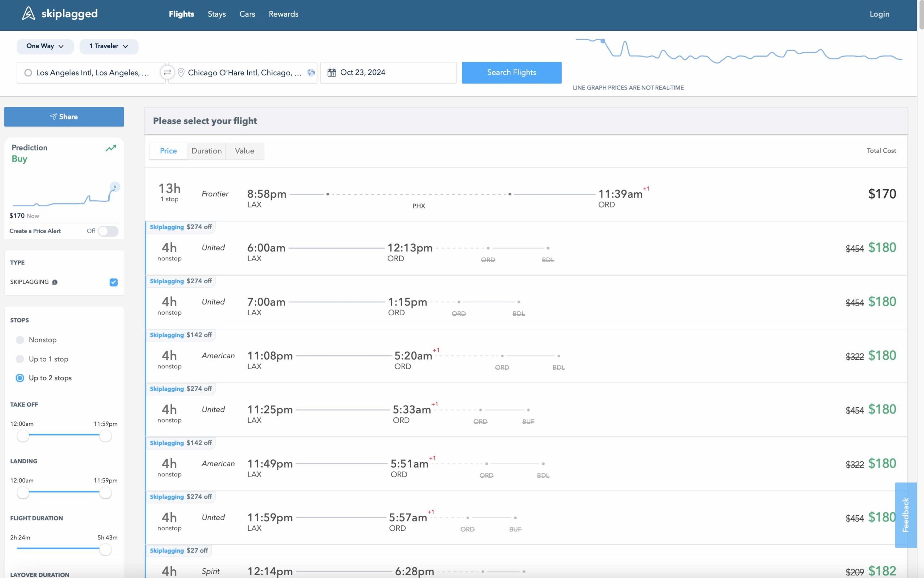
Task: Select the Spirit 12:14pm flight for $182
Action: click(526, 561)
